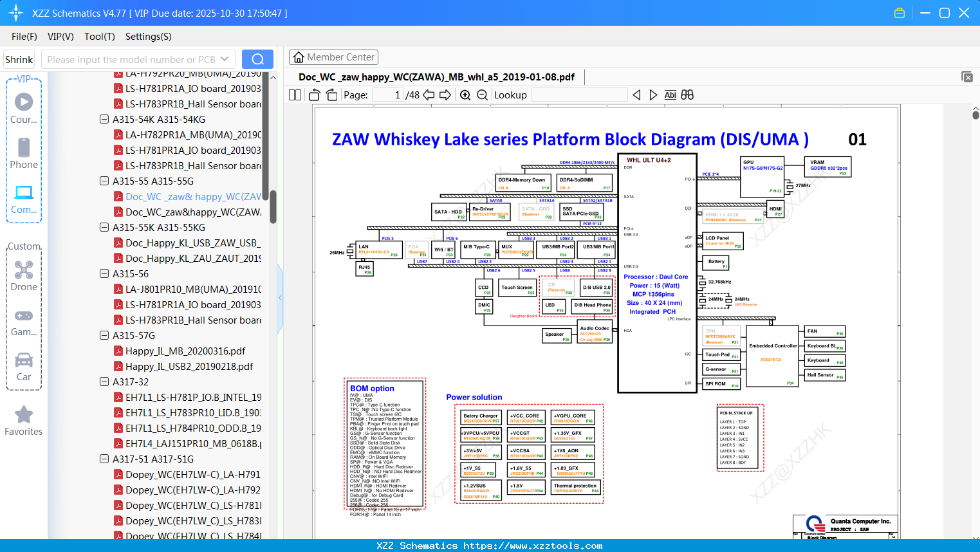
Task: Click the binoculars search icon
Action: click(x=687, y=95)
